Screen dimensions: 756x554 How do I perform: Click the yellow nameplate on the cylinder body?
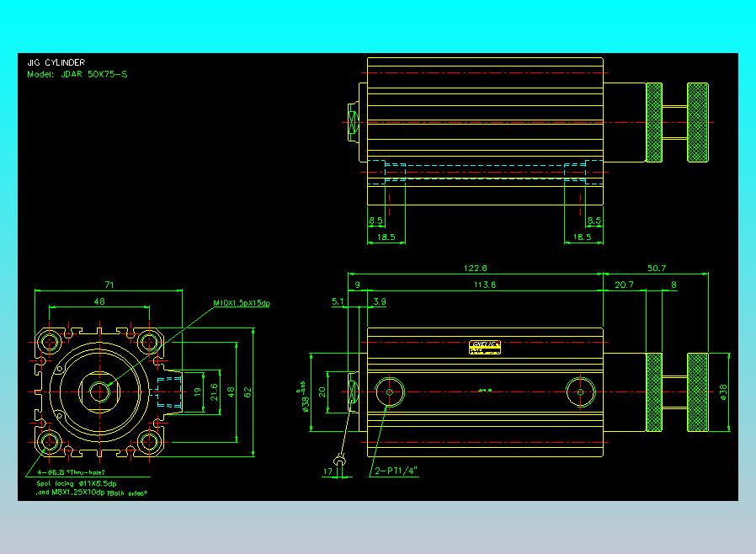point(485,347)
